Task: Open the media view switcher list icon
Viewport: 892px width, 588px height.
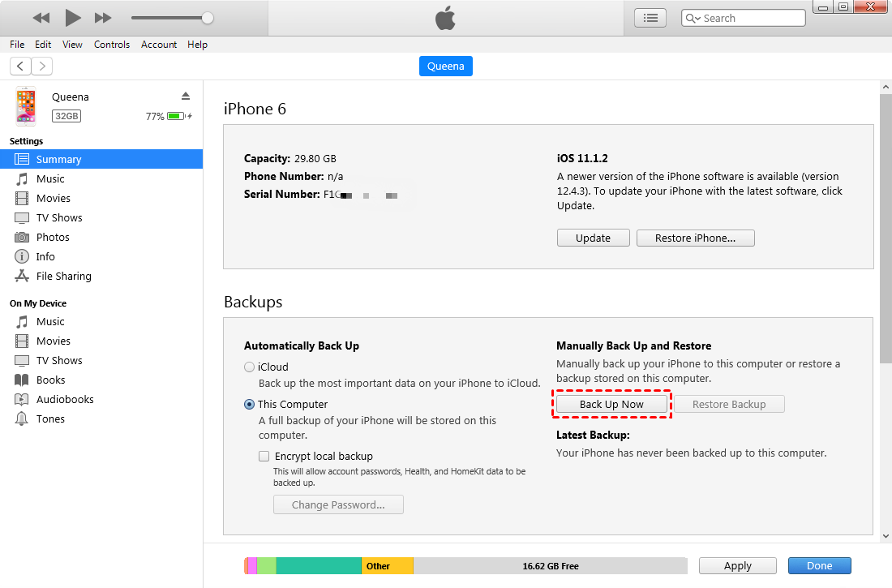Action: click(650, 17)
